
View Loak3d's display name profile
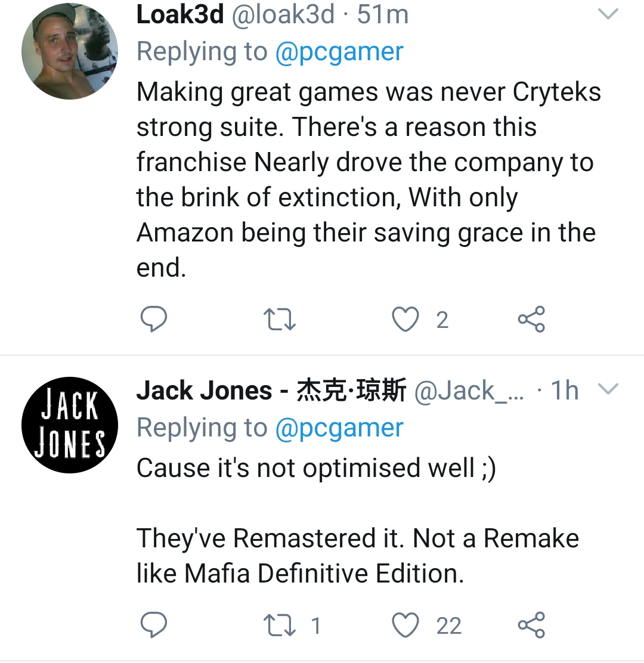(179, 15)
